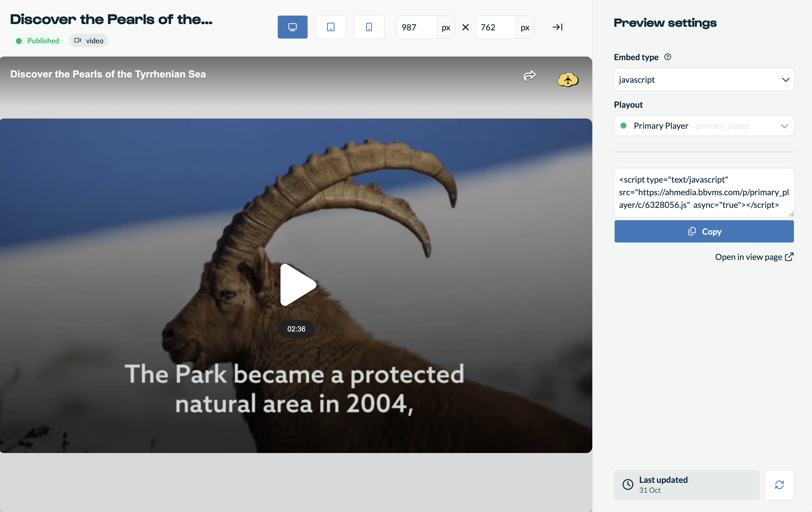Collapse the preview settings side panel
812x512 pixels.
tap(557, 27)
